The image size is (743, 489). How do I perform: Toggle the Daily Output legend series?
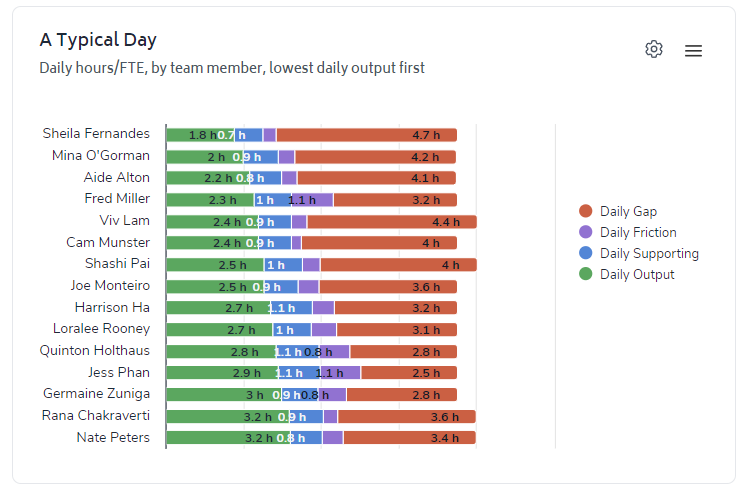tap(637, 274)
